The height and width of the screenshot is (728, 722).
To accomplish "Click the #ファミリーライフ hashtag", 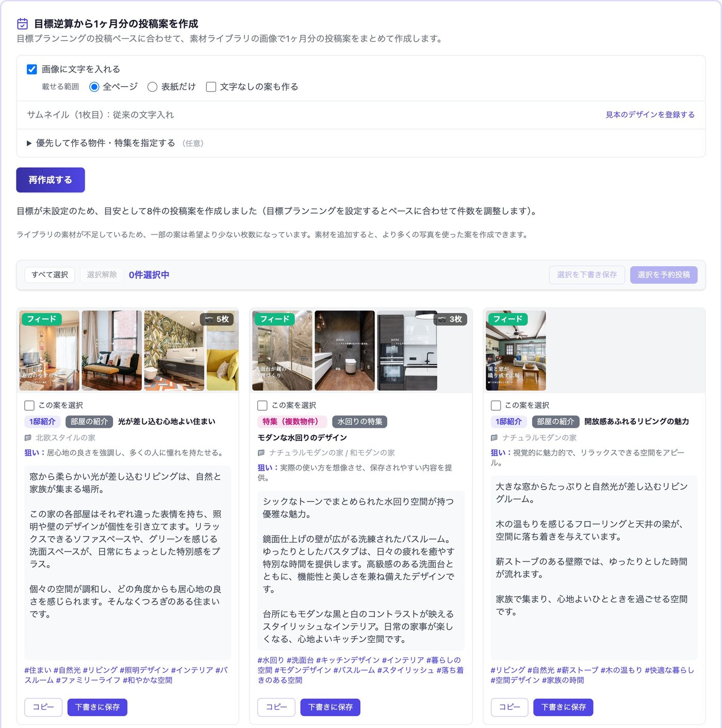I will (88, 680).
